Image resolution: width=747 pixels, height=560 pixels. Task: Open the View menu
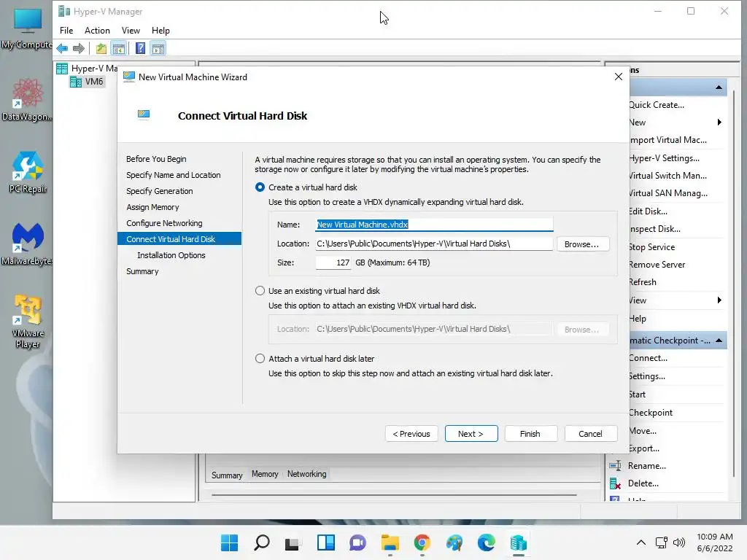[x=131, y=31]
